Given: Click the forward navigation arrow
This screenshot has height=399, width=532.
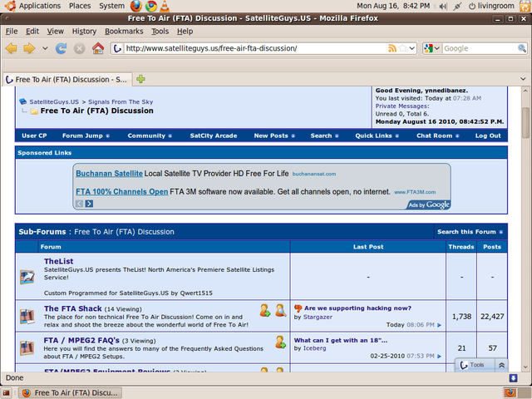Looking at the screenshot, I should [30, 48].
